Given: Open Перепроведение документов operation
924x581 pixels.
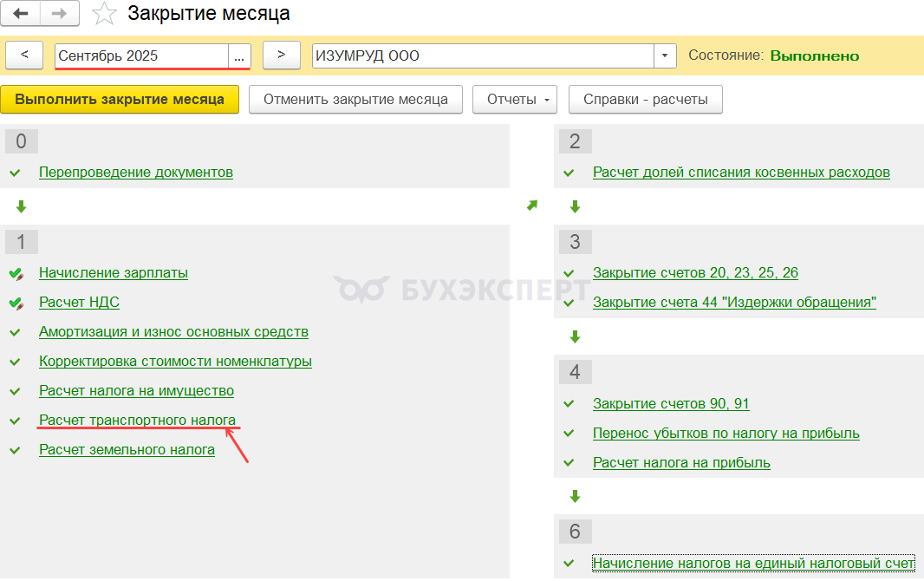Looking at the screenshot, I should pyautogui.click(x=136, y=172).
